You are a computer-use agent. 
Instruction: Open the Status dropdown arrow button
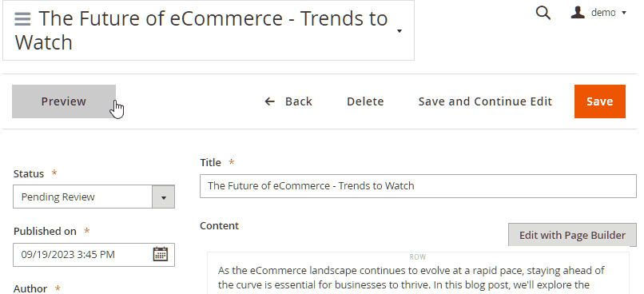point(164,197)
